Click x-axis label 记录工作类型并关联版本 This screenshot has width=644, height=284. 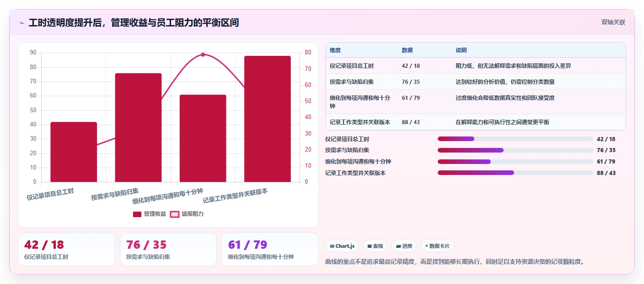235,196
